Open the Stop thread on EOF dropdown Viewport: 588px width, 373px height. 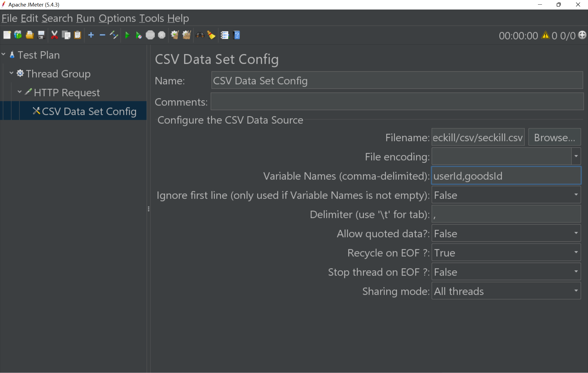(576, 271)
